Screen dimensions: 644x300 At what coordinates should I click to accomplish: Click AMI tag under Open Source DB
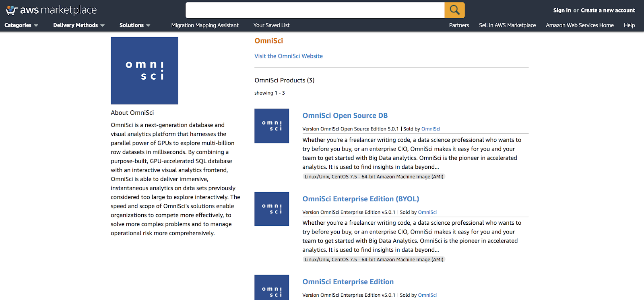pos(374,177)
